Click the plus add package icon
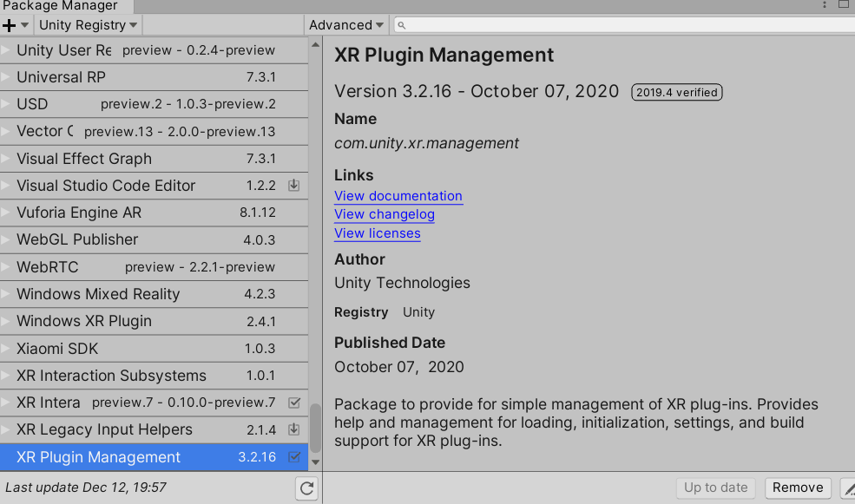 [10, 25]
